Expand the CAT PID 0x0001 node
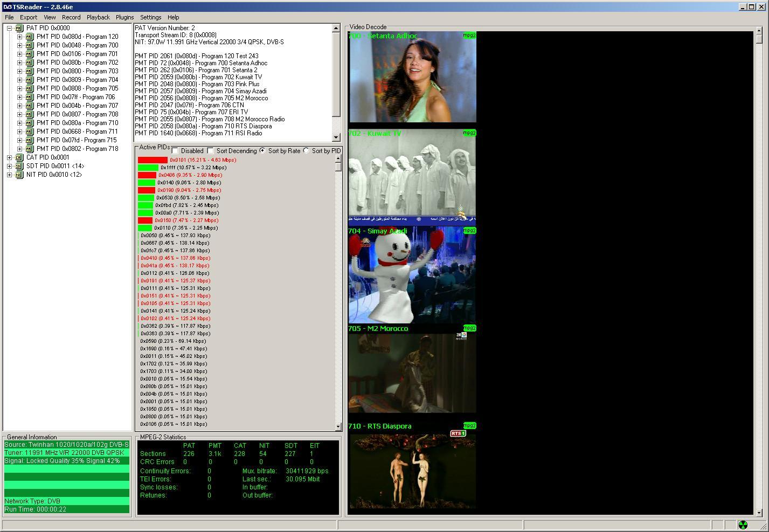 (x=9, y=157)
